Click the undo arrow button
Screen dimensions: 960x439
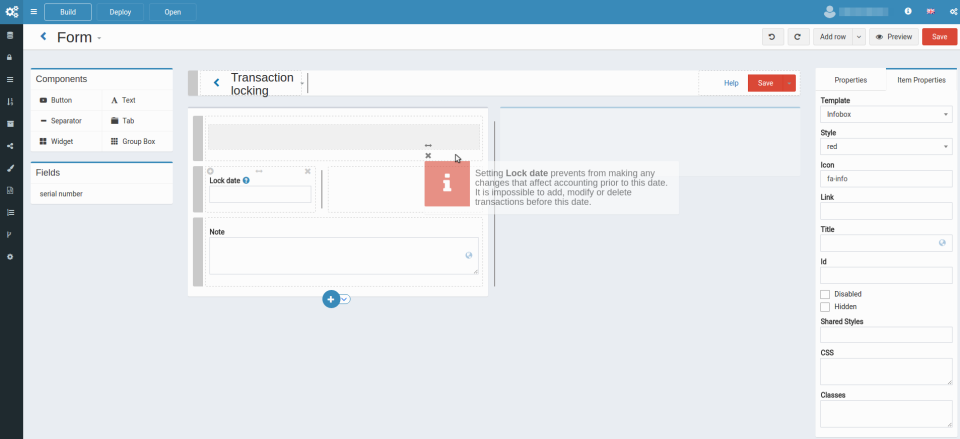(771, 37)
